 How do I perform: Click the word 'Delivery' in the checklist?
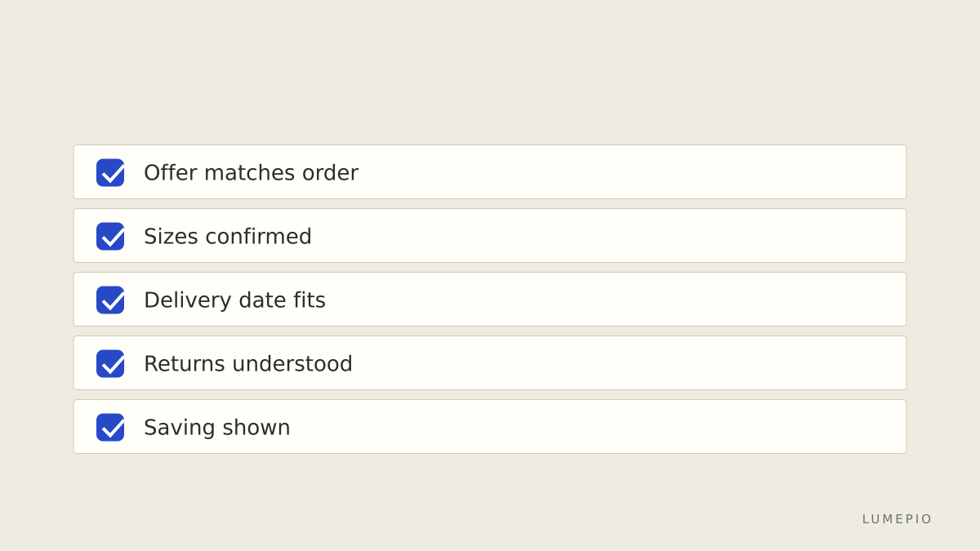(188, 300)
